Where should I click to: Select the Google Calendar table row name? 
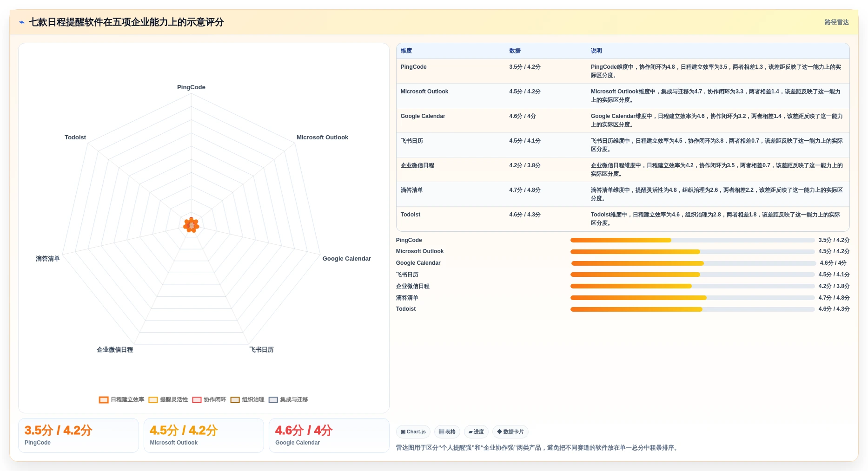tap(423, 116)
